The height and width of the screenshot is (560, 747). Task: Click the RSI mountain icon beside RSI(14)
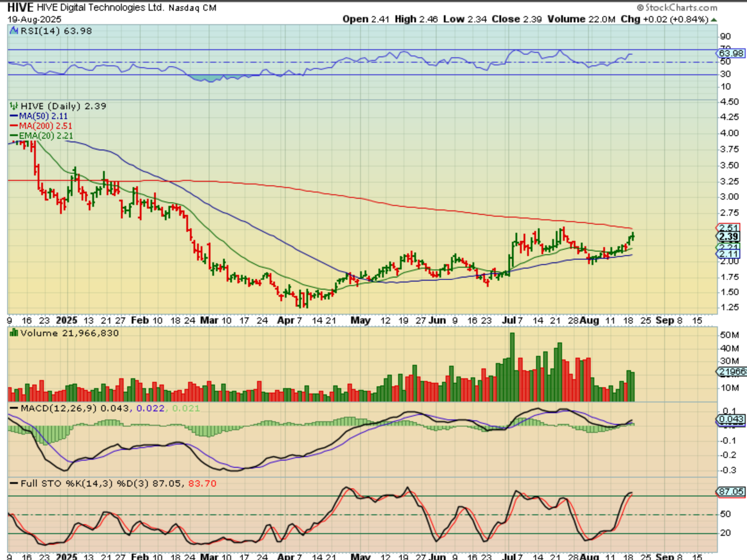tap(13, 31)
